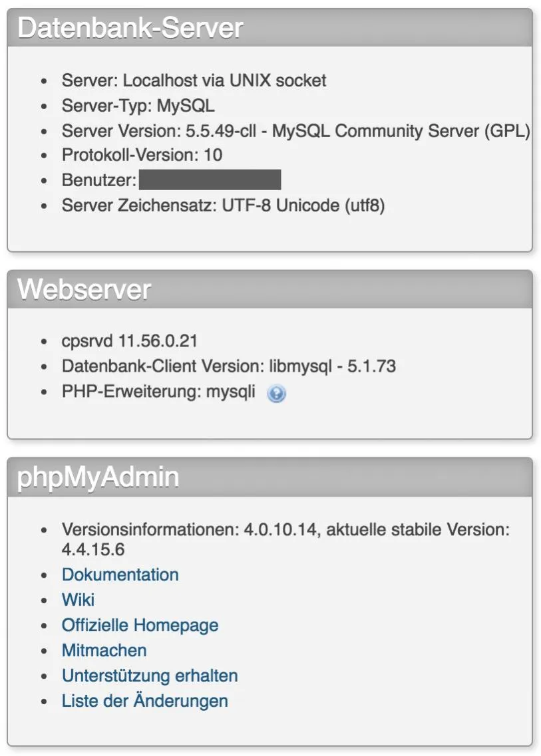Viewport: 541px width, 756px height.
Task: Click the Webserver panel header
Action: (270, 289)
